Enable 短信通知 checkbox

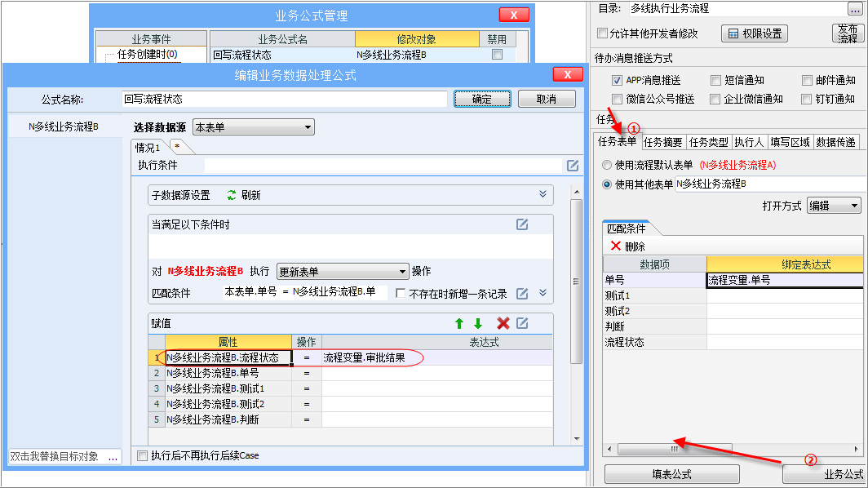[x=715, y=80]
